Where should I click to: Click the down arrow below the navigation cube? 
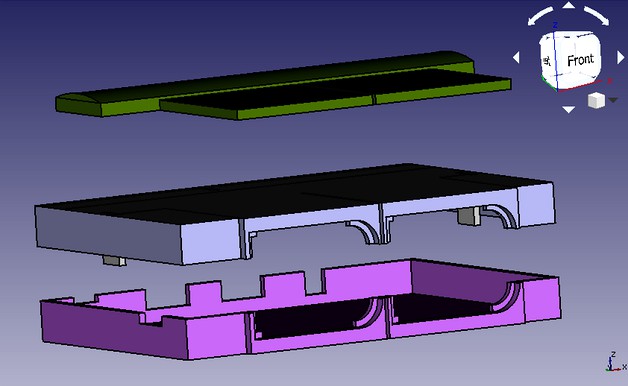568,109
